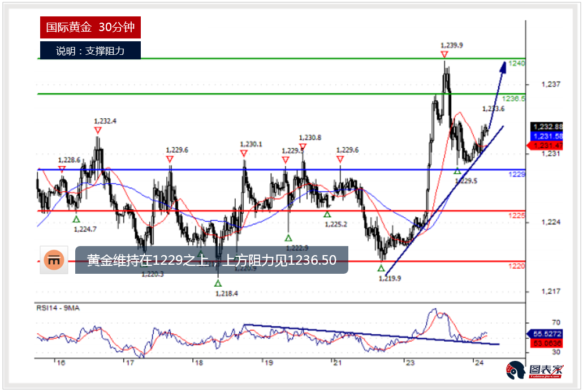The width and height of the screenshot is (583, 392).
Task: Click the blue level label 1229
Action: [517, 174]
